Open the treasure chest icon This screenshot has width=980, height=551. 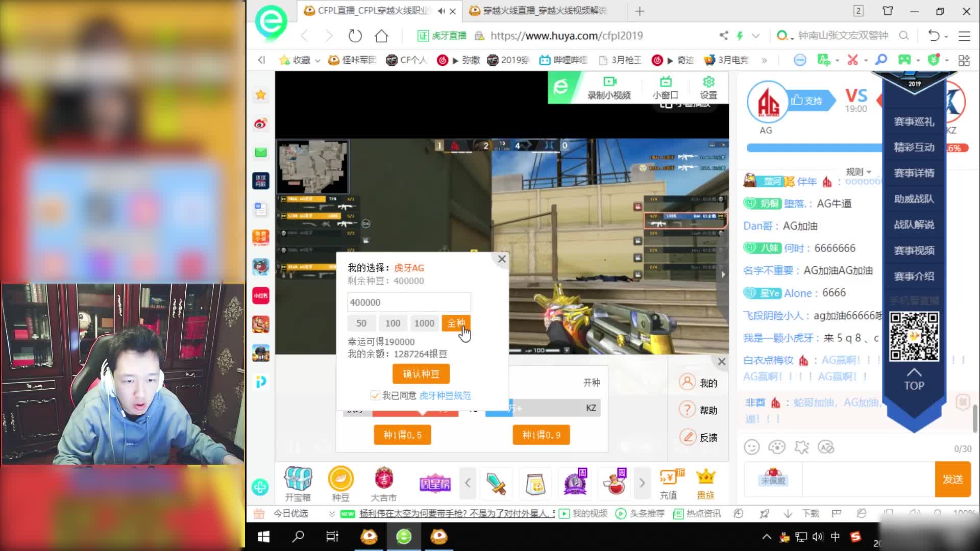(x=298, y=484)
